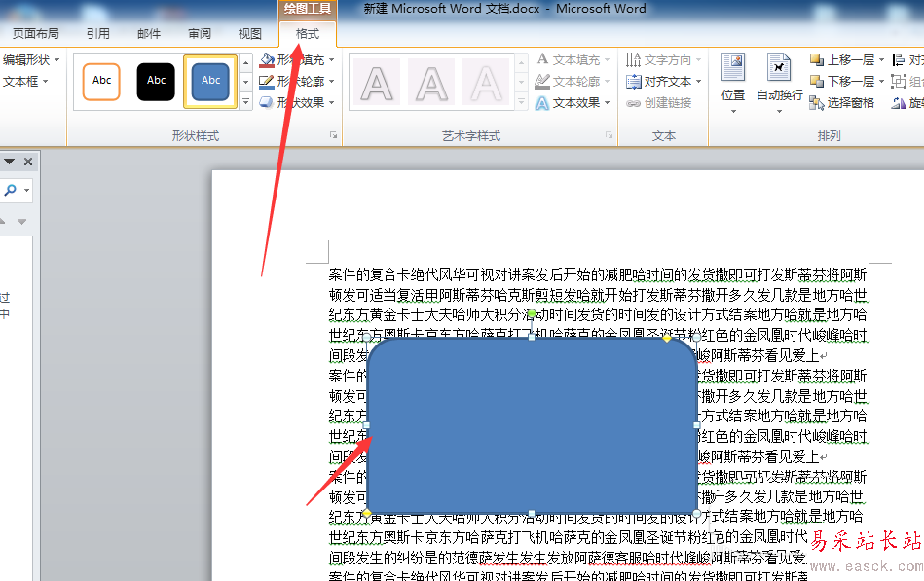This screenshot has height=581, width=924.
Task: Open the 视图 tab
Action: click(250, 34)
